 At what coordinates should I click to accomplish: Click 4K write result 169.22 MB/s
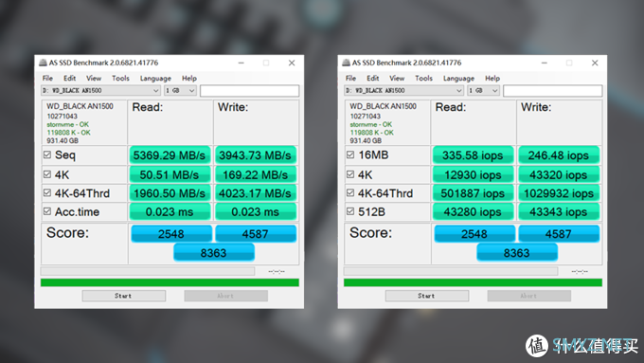tap(255, 174)
